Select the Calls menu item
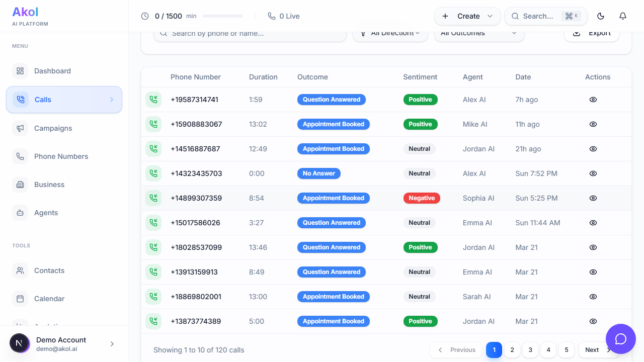This screenshot has width=644, height=362. tap(43, 99)
